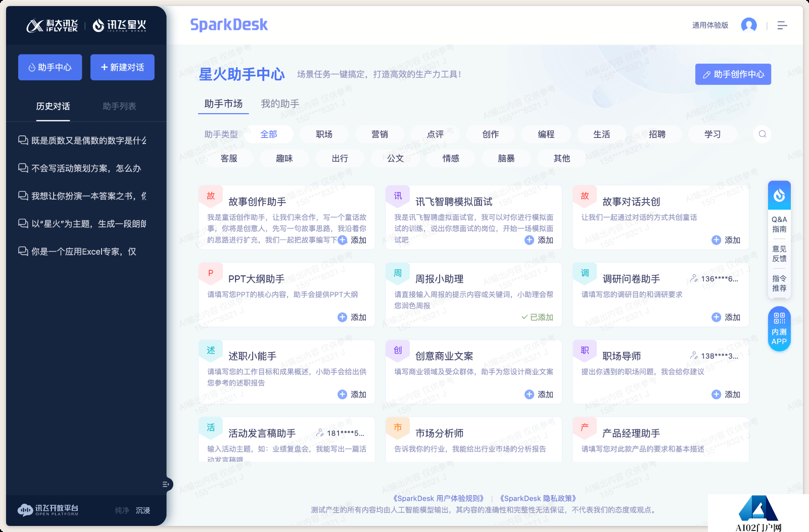Open the 助手市场 tab

(x=223, y=104)
